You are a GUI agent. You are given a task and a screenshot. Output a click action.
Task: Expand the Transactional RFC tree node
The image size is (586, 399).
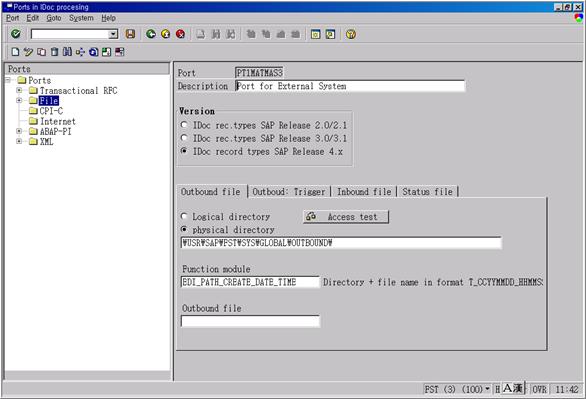point(19,90)
